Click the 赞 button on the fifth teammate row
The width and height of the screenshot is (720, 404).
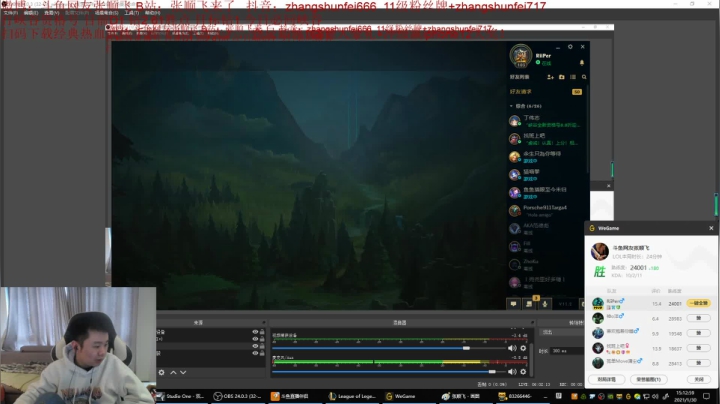point(698,363)
